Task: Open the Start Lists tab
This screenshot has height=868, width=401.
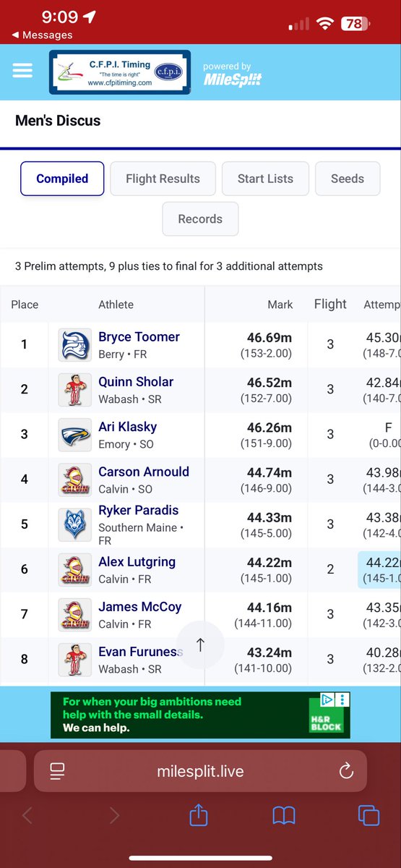Action: coord(265,179)
